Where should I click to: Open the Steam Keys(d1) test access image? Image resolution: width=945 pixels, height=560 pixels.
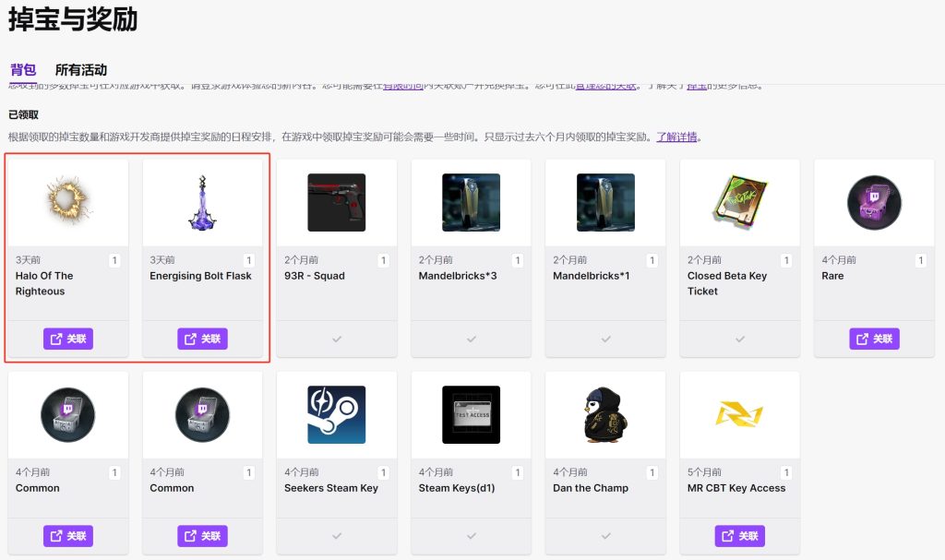(472, 415)
